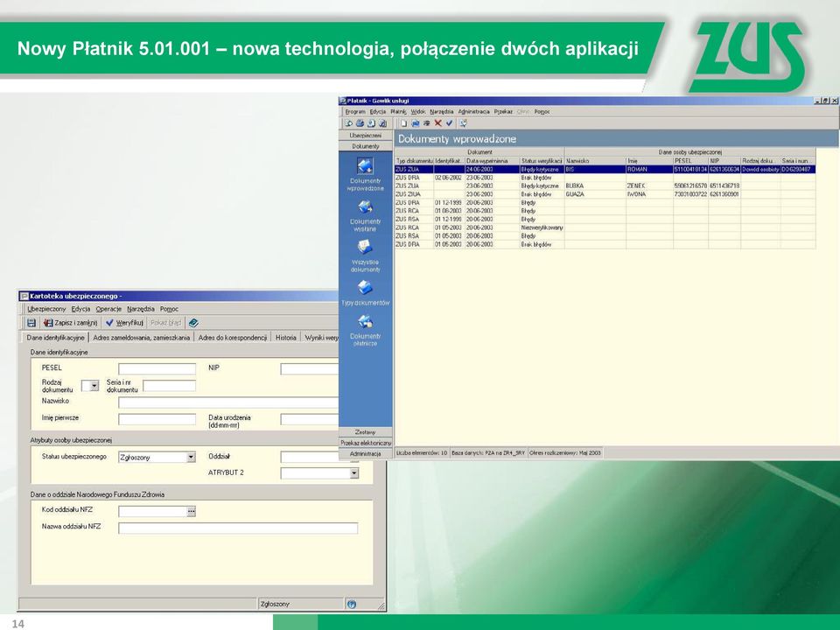Open the Program menu in Płatnik
840x630 pixels.
tap(355, 112)
